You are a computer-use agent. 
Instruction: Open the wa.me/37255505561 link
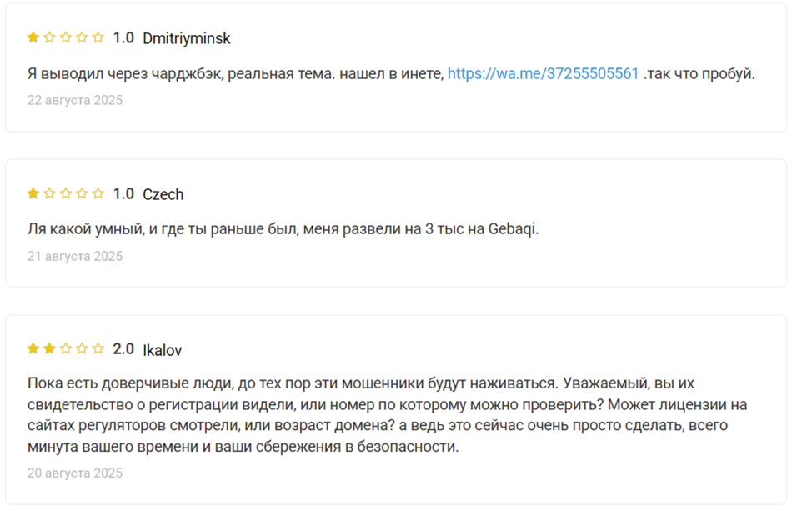coord(543,73)
